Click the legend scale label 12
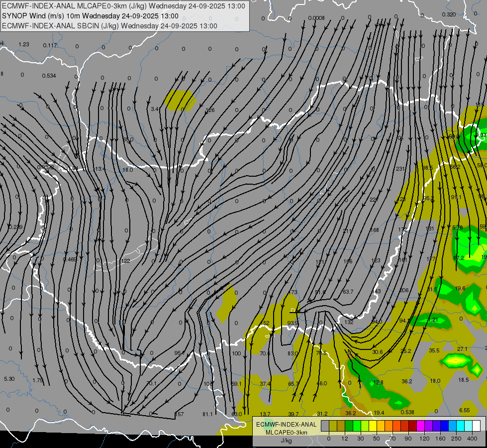The height and width of the screenshot is (448, 487). [x=344, y=439]
